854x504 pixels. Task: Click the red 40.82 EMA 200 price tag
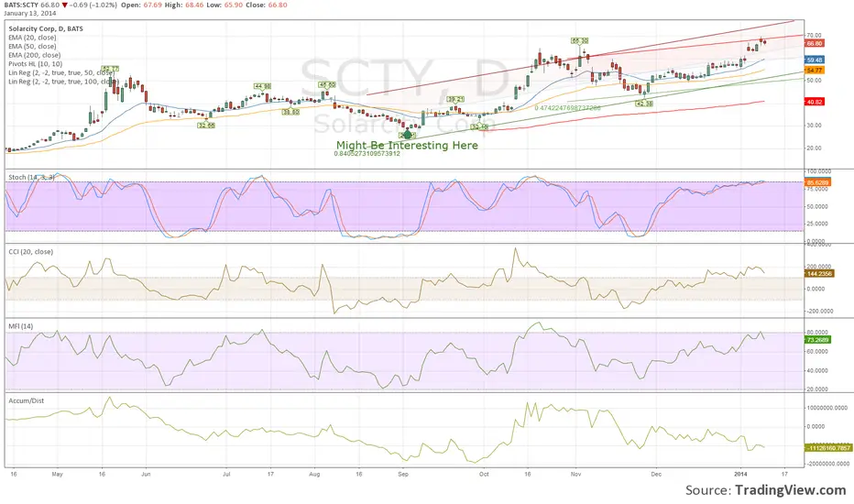[x=815, y=102]
